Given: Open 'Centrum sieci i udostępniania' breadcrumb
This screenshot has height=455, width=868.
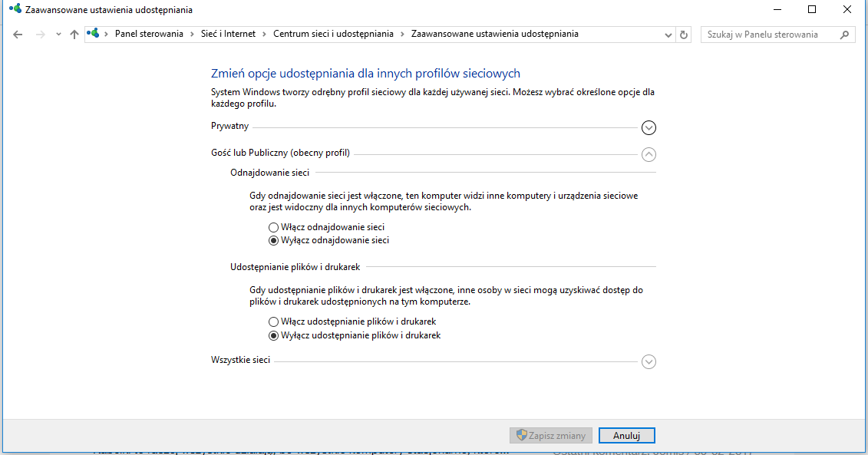Looking at the screenshot, I should pyautogui.click(x=333, y=34).
